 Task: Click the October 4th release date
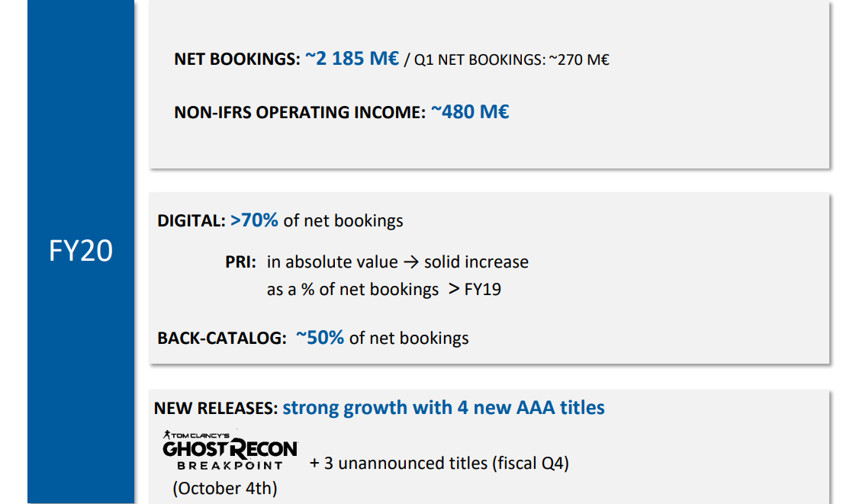[x=225, y=488]
